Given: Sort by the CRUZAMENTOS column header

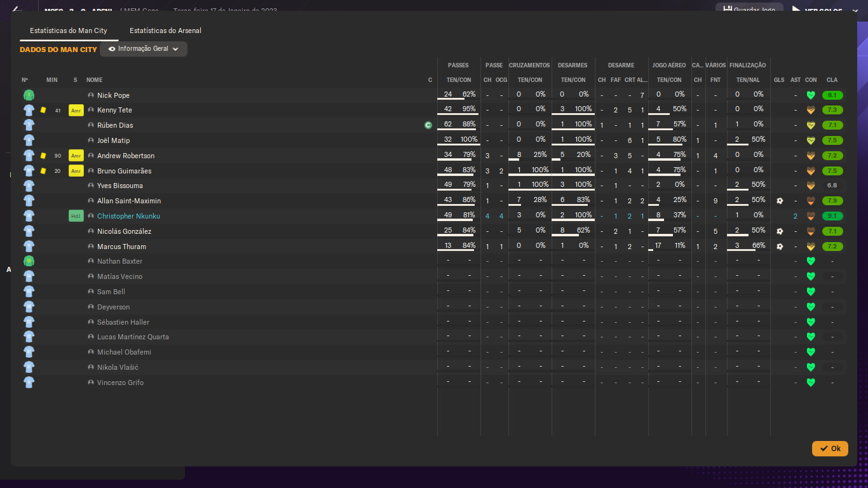Looking at the screenshot, I should [529, 65].
